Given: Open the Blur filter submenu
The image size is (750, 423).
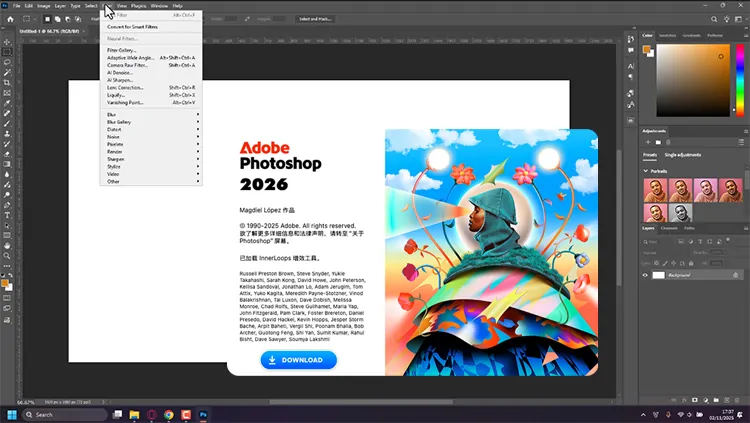Looking at the screenshot, I should [x=151, y=114].
